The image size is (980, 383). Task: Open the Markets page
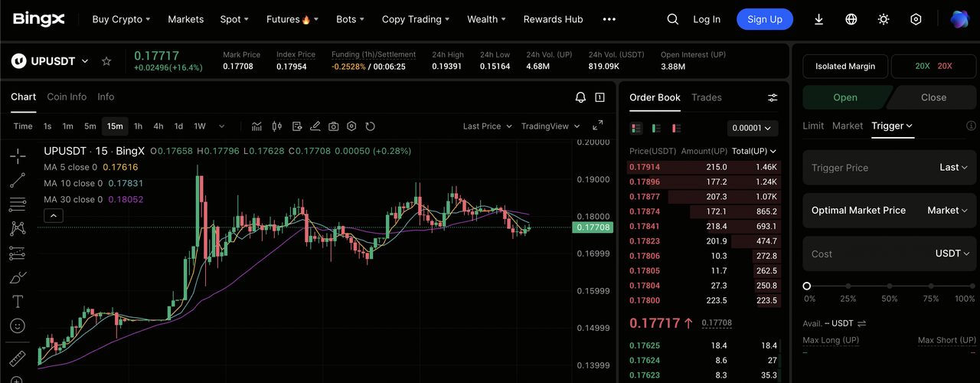(x=186, y=19)
